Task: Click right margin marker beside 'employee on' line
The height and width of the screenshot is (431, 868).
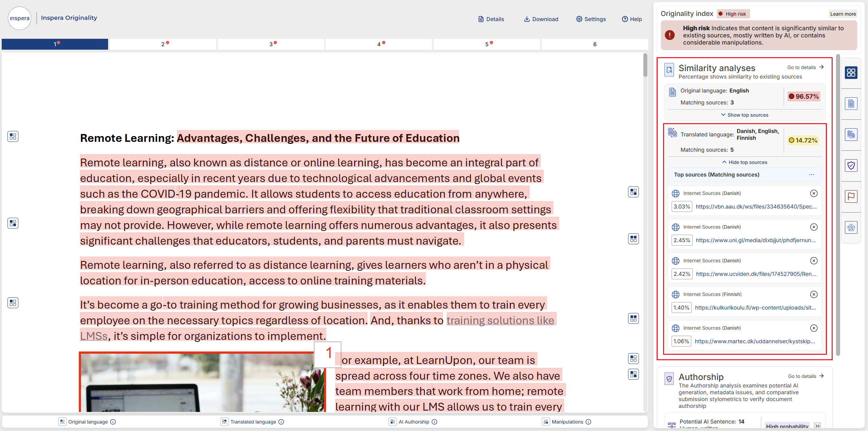Action: tap(633, 318)
